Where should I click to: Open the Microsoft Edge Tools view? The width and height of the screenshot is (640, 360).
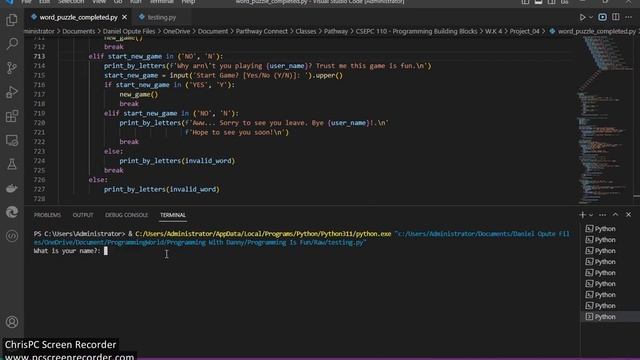pyautogui.click(x=12, y=212)
